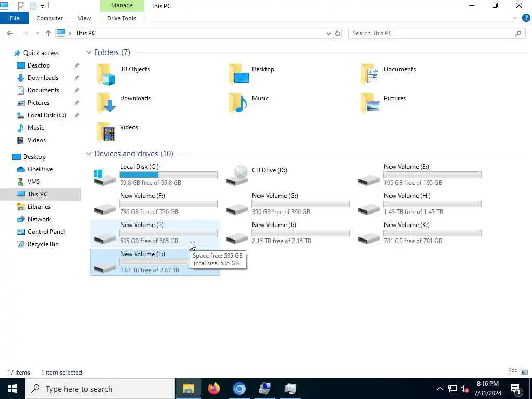Select the New Volume (L:) drive
Image resolution: width=532 pixels, height=399 pixels.
(155, 262)
